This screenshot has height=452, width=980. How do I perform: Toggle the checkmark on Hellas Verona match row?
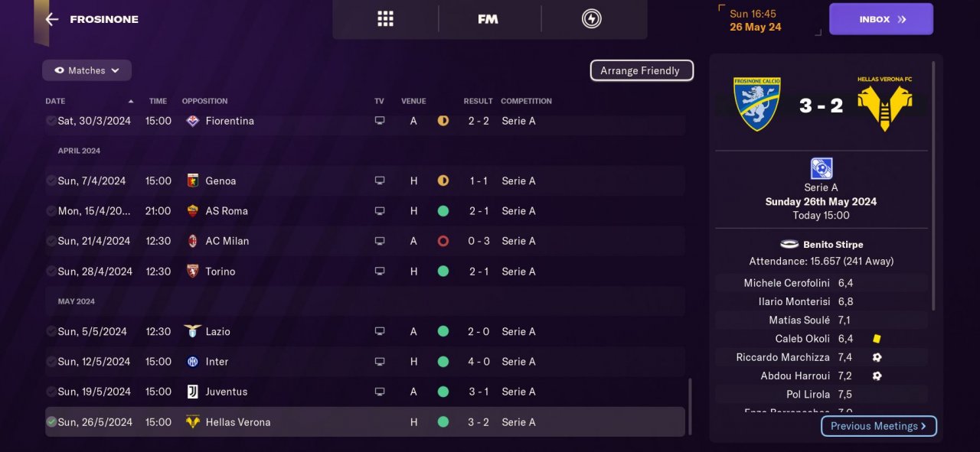tap(51, 422)
